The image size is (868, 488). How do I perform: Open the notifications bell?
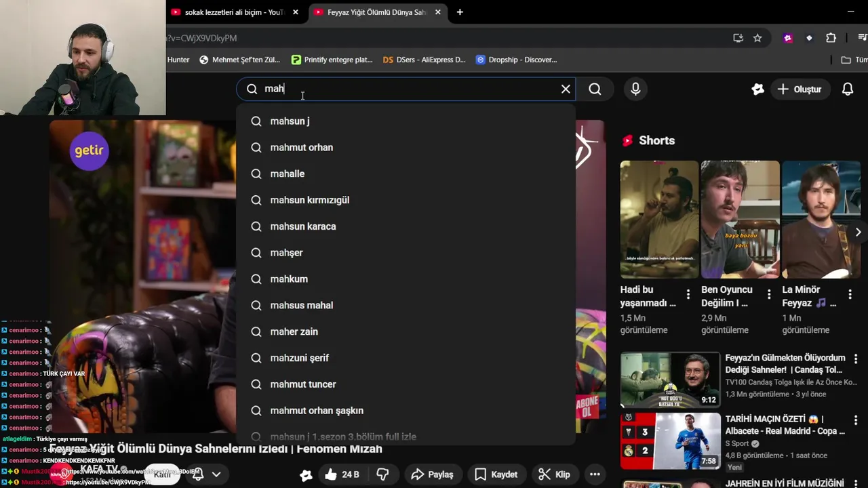(848, 89)
